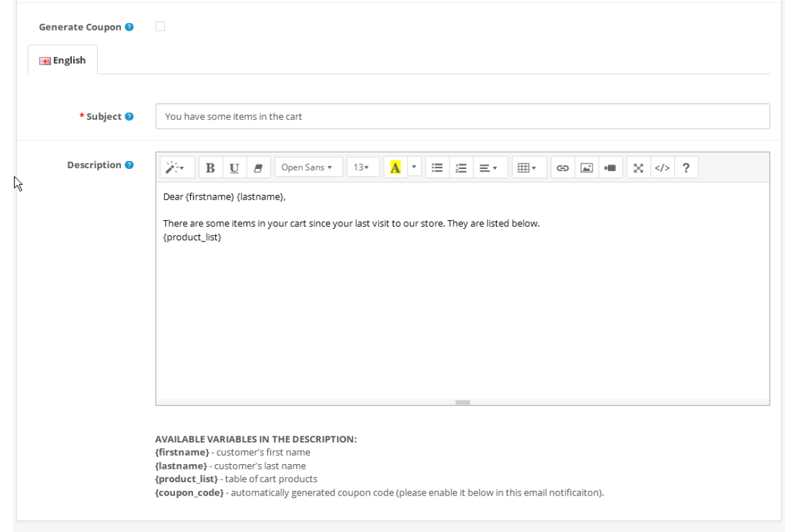The height and width of the screenshot is (532, 798).
Task: Insert a video into description
Action: [x=610, y=168]
